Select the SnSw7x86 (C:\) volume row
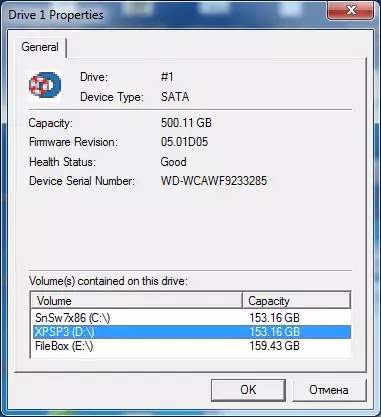The image size is (381, 417). [x=192, y=318]
